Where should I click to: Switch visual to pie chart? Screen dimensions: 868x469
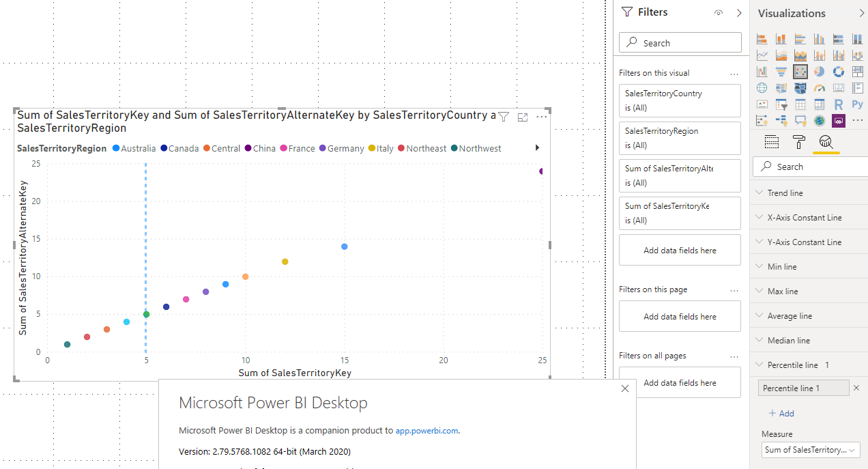coord(820,71)
